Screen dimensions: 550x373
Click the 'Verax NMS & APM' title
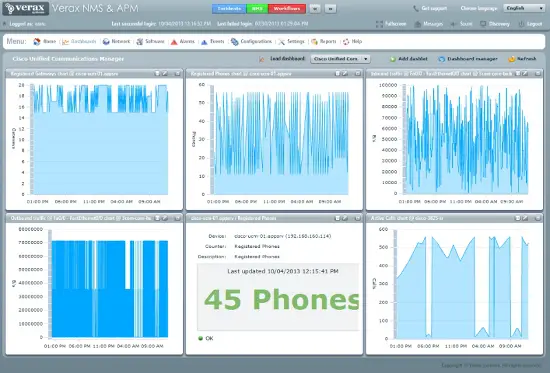95,8
